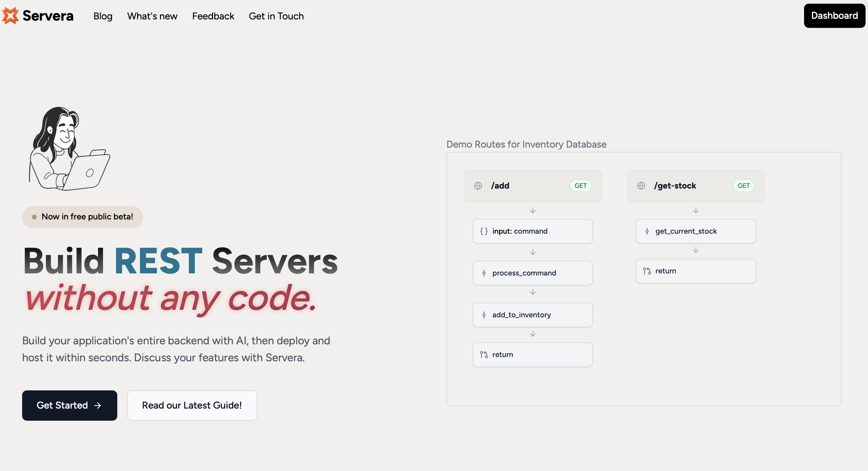Open the Dashboard button
The image size is (868, 471).
(x=834, y=16)
